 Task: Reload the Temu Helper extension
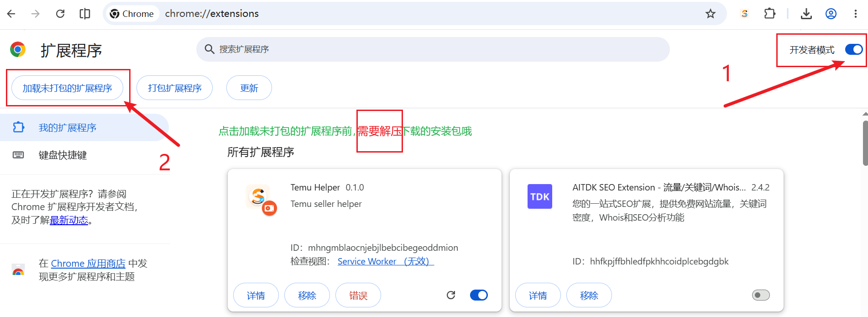pos(451,295)
